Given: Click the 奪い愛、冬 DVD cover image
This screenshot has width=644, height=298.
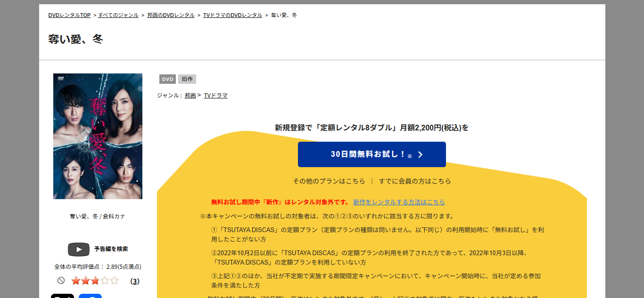Looking at the screenshot, I should (98, 136).
